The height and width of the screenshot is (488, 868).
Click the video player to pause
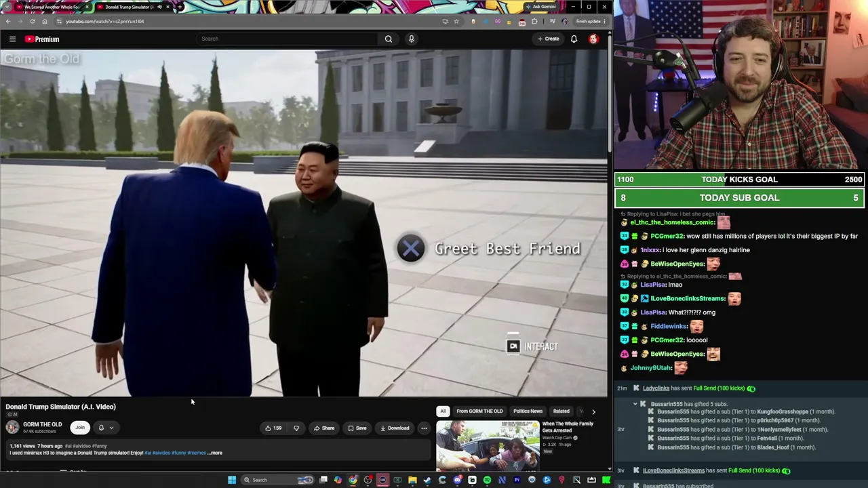[x=304, y=223]
